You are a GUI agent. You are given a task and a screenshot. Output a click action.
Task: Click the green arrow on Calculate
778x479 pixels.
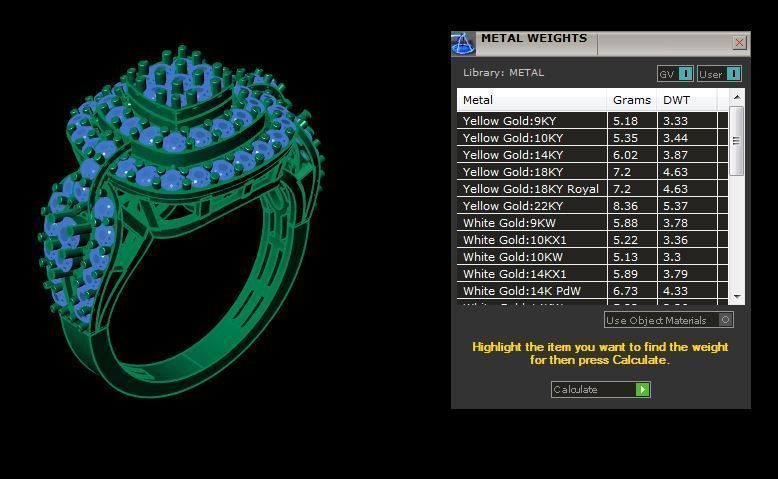point(642,390)
